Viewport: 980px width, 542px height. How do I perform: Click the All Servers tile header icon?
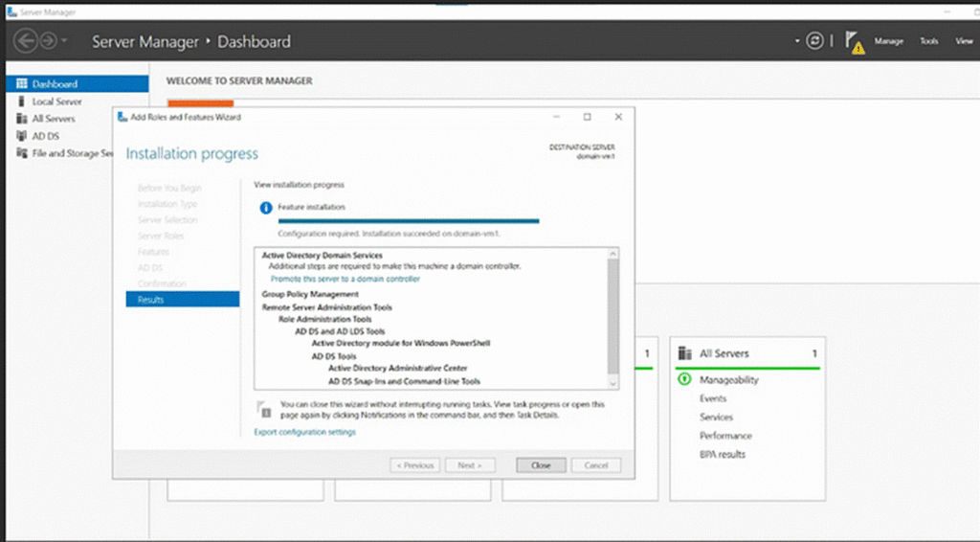pos(684,353)
